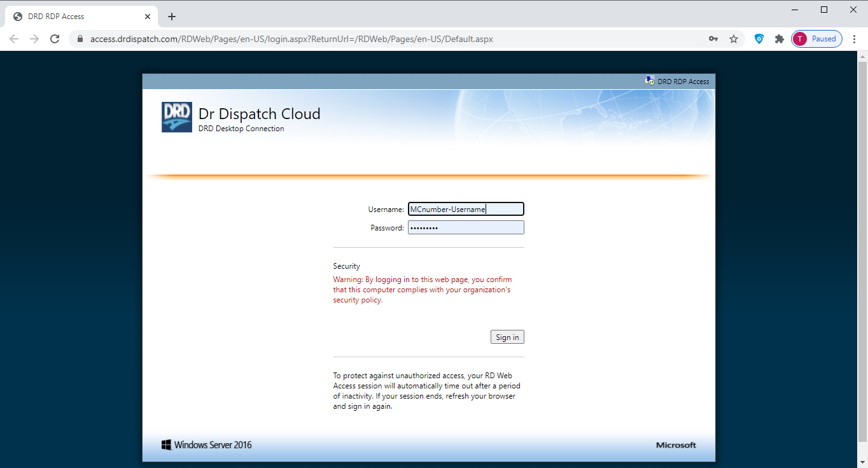The height and width of the screenshot is (468, 868).
Task: Minimize the Chrome window
Action: click(795, 10)
